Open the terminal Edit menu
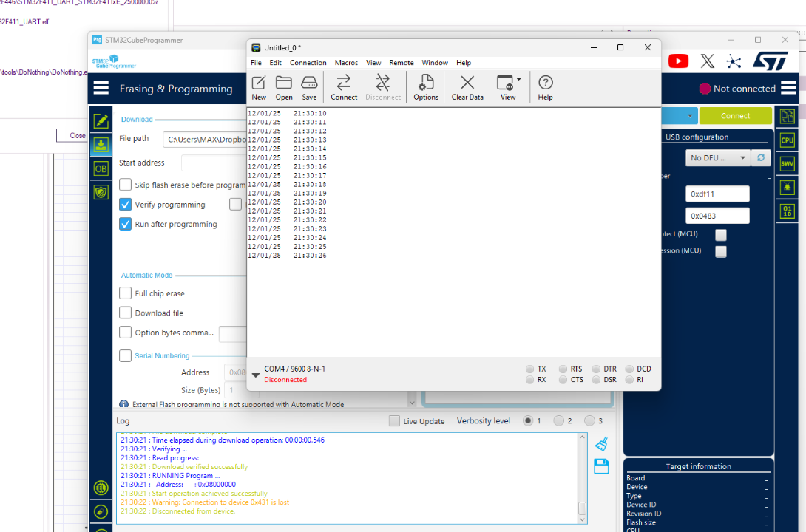 [x=276, y=63]
